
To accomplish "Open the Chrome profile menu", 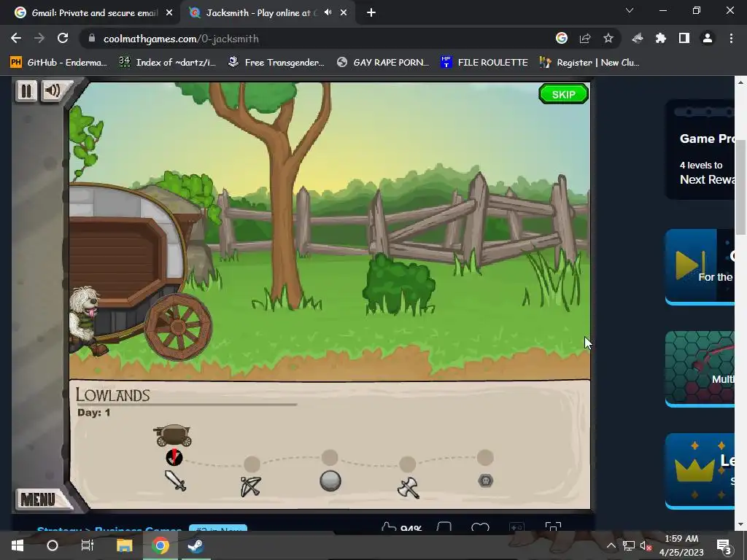I will [x=708, y=38].
